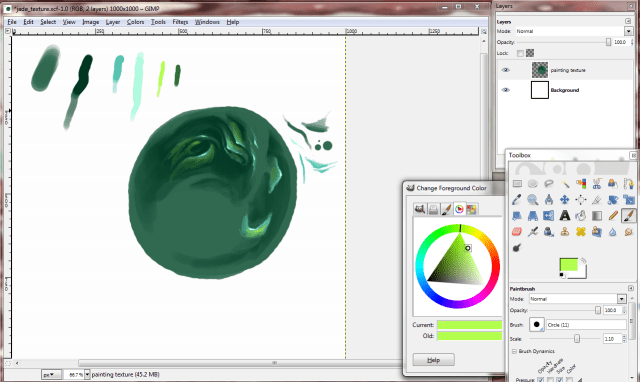
Task: Select the Scissors Select tool
Action: (x=597, y=184)
